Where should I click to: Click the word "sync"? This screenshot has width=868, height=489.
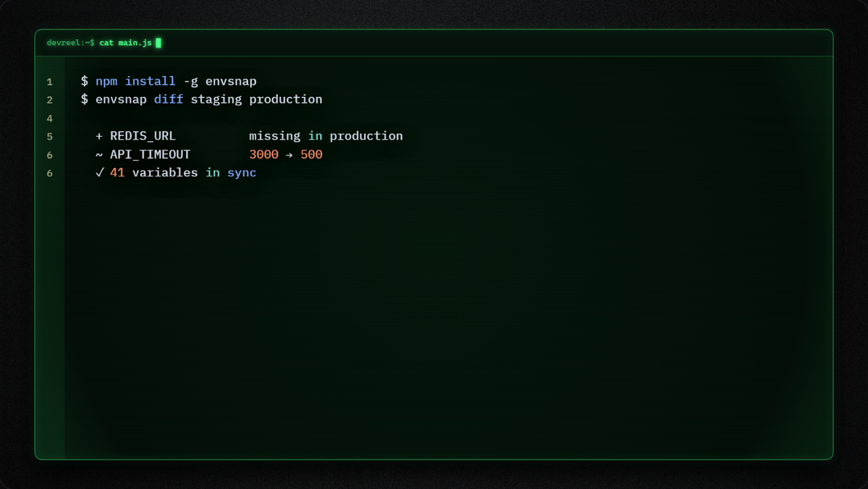[242, 173]
